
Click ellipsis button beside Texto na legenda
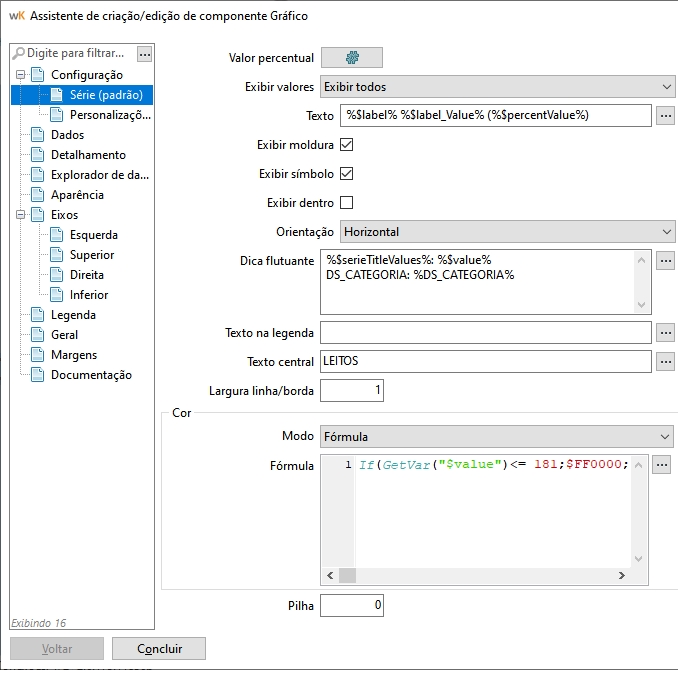point(666,332)
